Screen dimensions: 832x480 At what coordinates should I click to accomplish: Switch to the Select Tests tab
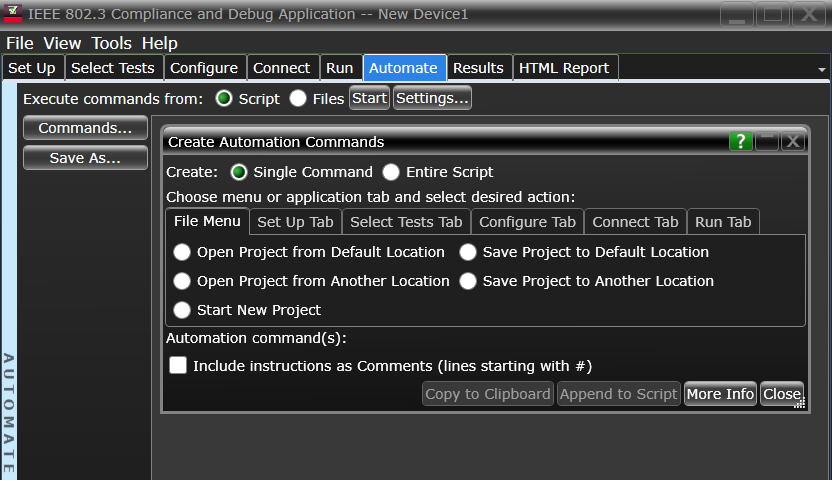coord(113,68)
